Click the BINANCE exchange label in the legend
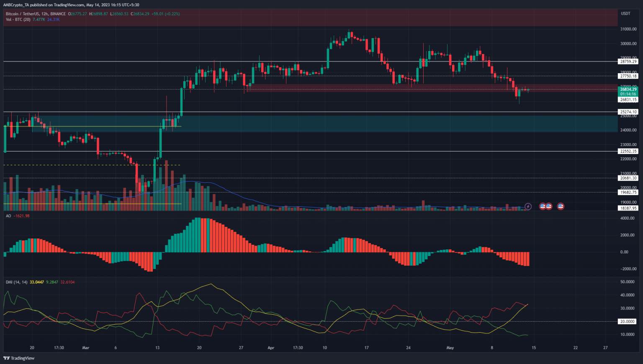The image size is (643, 364). pos(58,13)
